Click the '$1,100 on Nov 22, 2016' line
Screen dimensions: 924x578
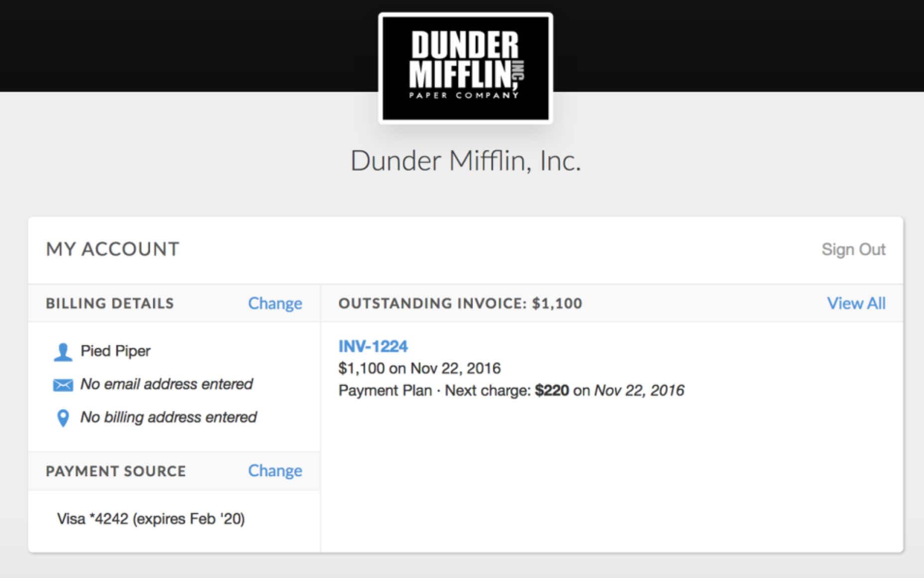[x=419, y=369]
